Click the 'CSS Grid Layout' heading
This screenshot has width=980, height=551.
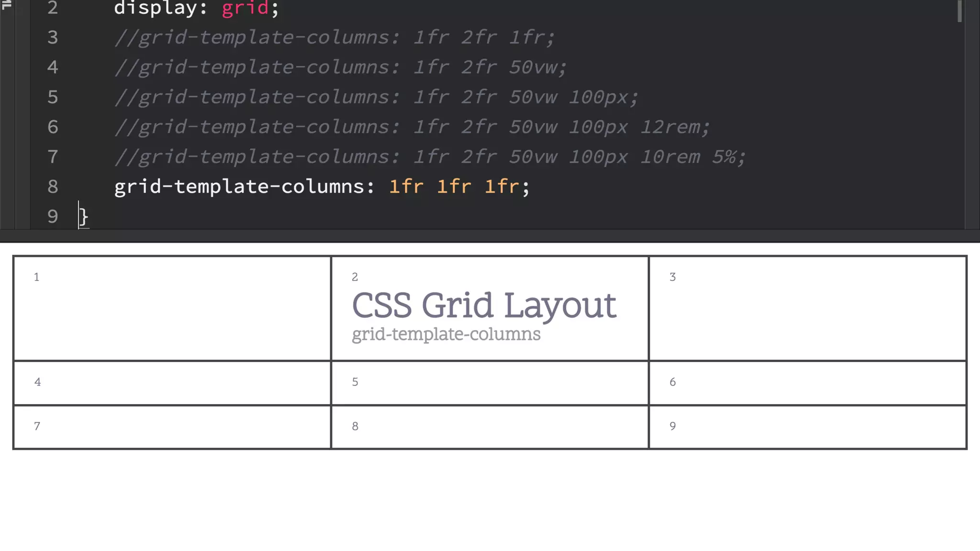(484, 305)
